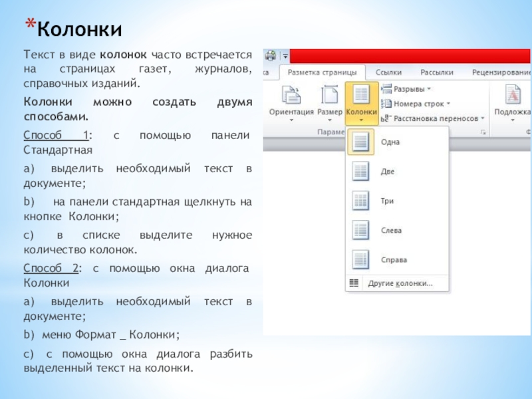Open the quick access toolbar customize arrow
The height and width of the screenshot is (399, 532).
[285, 57]
